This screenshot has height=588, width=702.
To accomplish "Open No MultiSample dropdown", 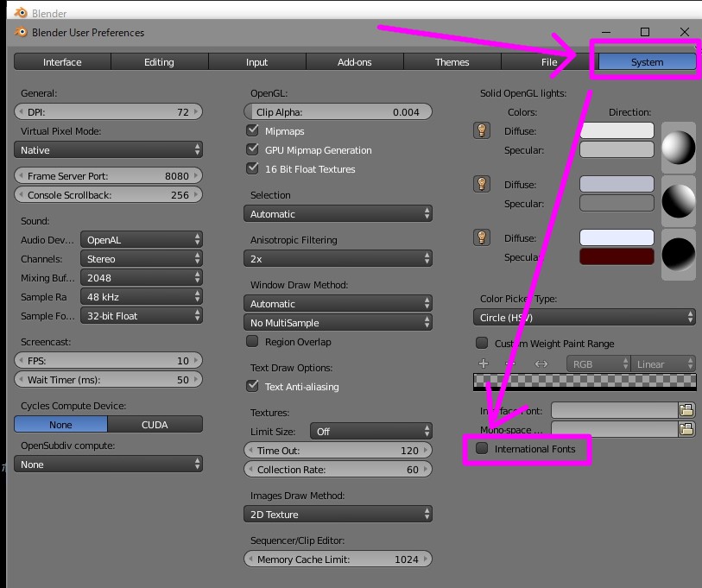I will coord(338,322).
